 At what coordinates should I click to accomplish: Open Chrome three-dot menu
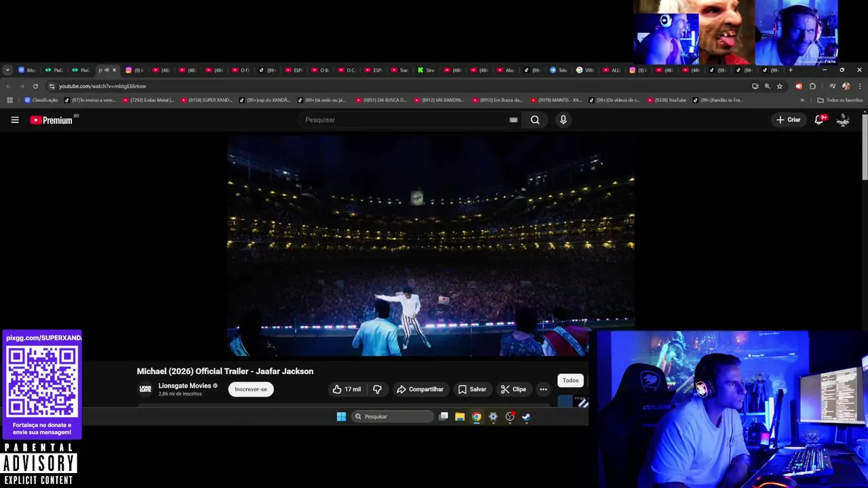(x=860, y=86)
